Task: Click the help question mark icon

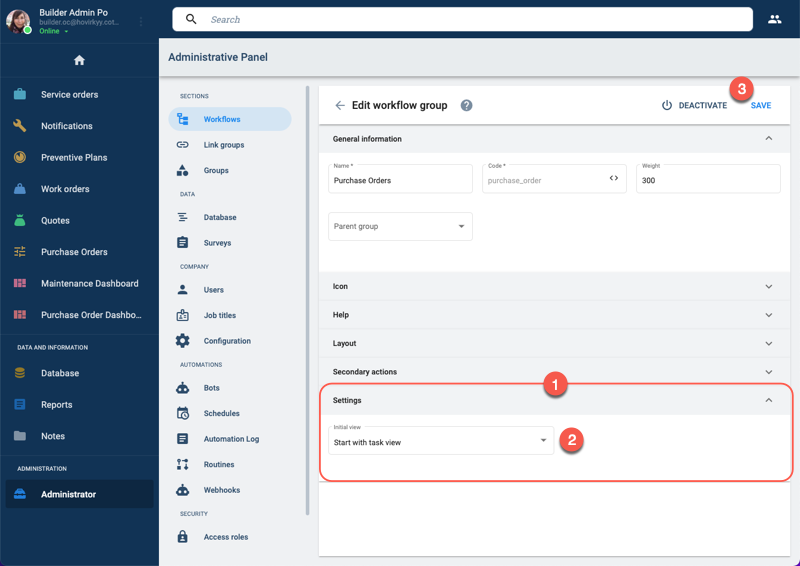Action: pos(466,105)
